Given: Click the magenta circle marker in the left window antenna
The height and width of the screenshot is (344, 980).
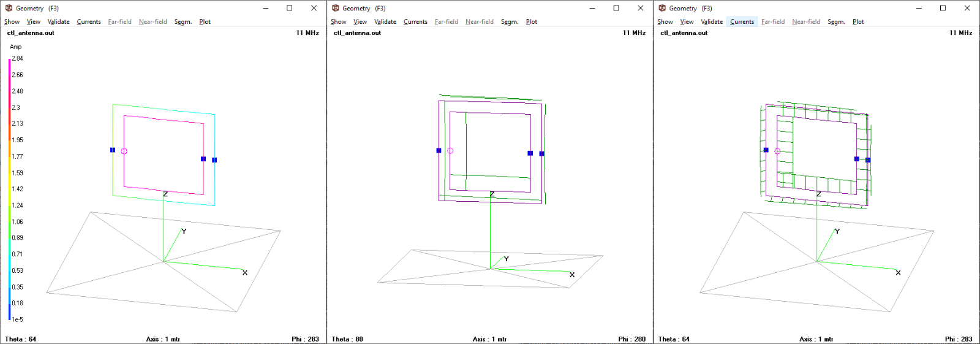Looking at the screenshot, I should [x=124, y=151].
